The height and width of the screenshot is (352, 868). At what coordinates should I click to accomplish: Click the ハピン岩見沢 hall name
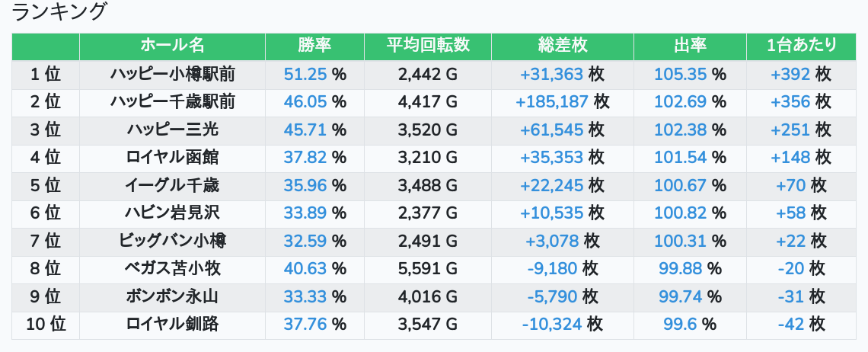172,213
